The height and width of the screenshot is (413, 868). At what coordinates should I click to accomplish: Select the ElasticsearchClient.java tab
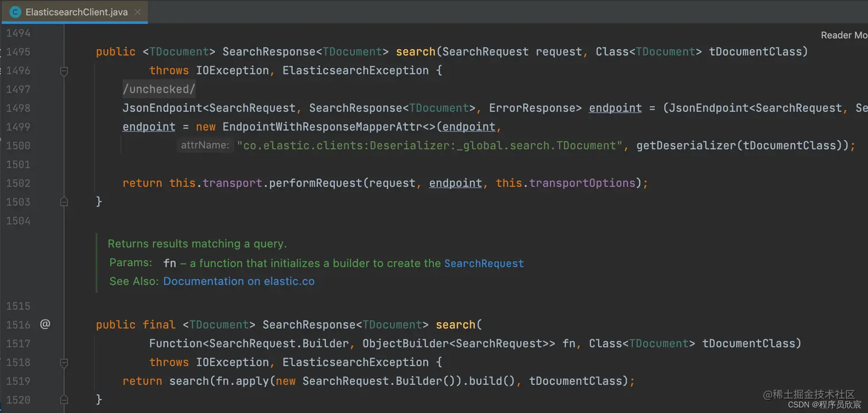click(75, 12)
